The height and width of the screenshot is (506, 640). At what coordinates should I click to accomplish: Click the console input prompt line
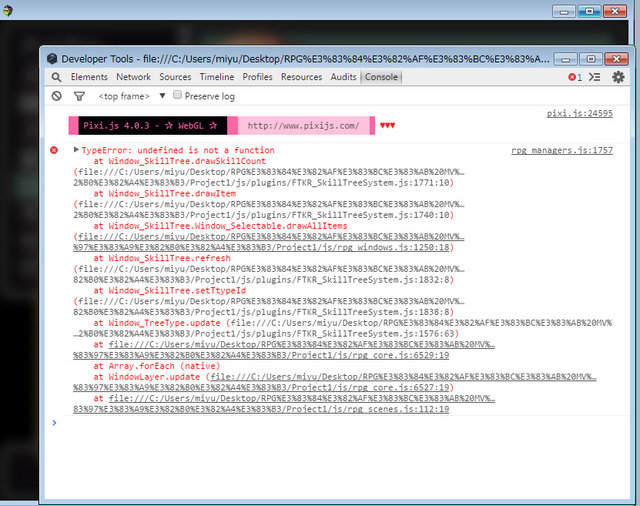pos(337,423)
